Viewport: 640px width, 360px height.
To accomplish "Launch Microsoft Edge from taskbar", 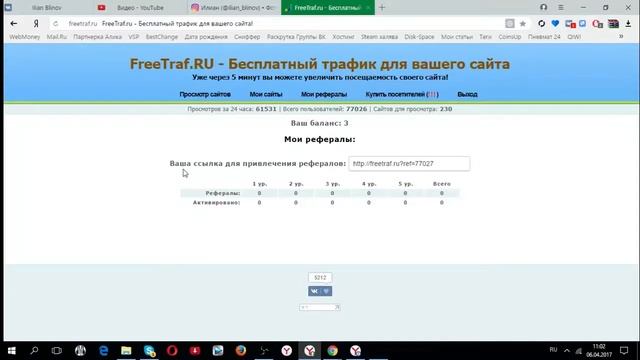I will pos(104,351).
